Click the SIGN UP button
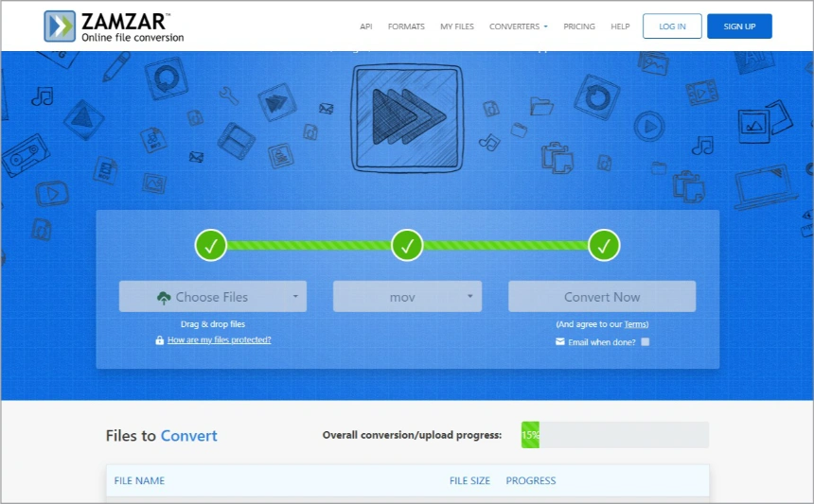Screen dimensions: 814x504 pyautogui.click(x=739, y=26)
